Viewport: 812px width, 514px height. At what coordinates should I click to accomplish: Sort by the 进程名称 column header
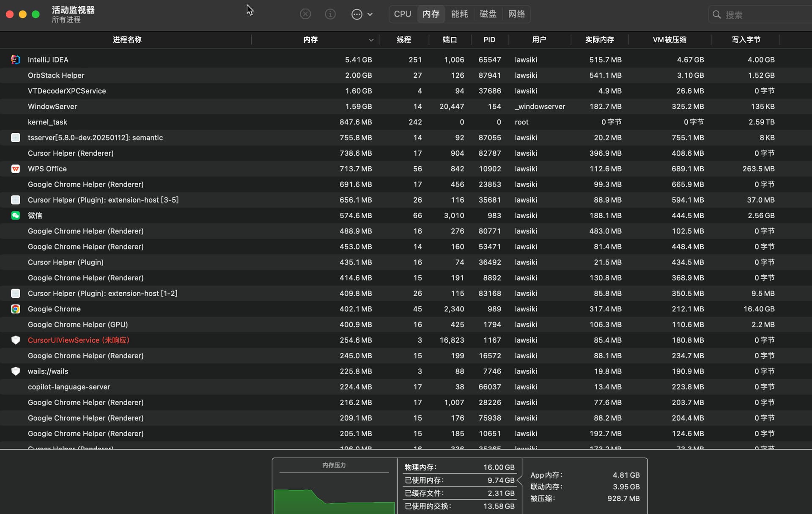click(x=127, y=40)
